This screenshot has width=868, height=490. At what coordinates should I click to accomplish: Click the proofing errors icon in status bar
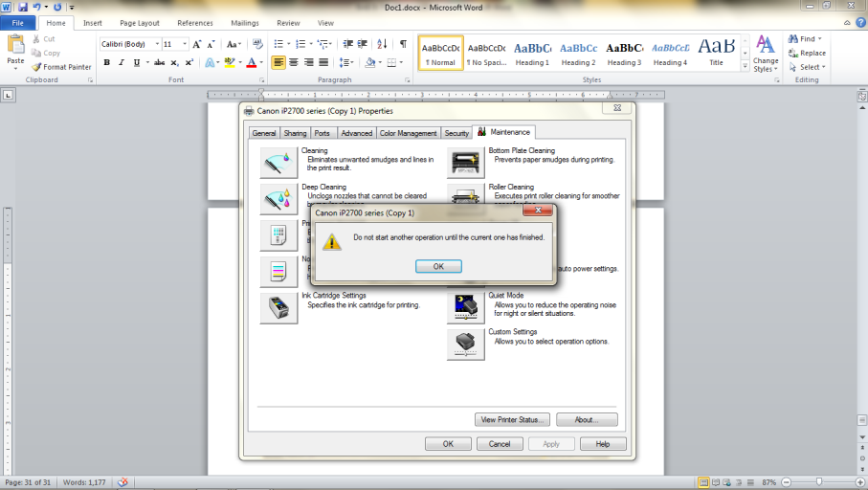(x=122, y=482)
